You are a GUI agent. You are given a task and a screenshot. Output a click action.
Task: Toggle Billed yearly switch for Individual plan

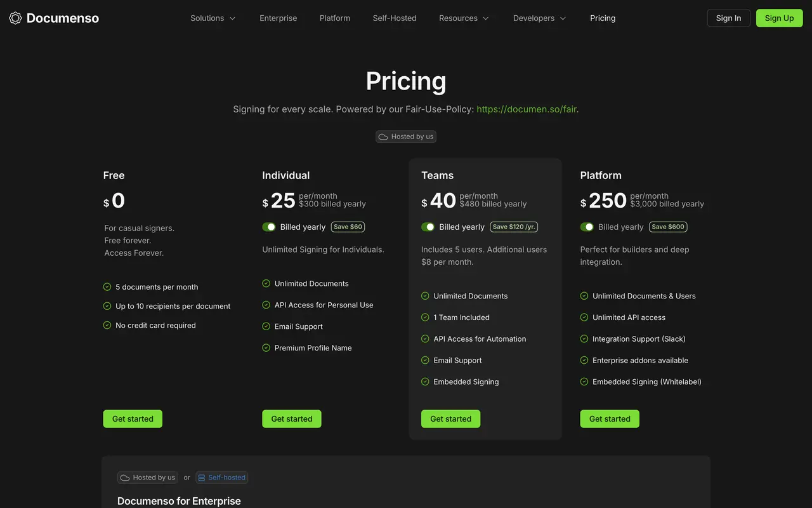(269, 227)
